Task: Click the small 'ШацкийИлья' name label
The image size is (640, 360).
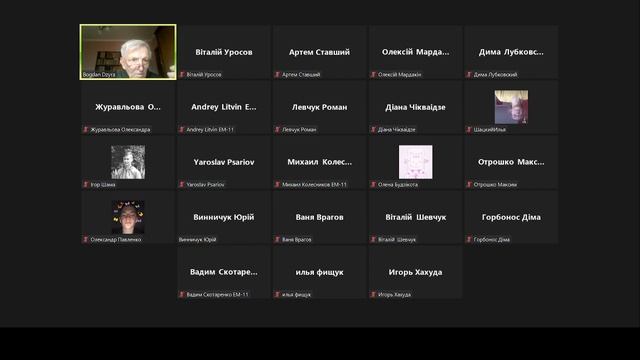Action: (x=490, y=130)
